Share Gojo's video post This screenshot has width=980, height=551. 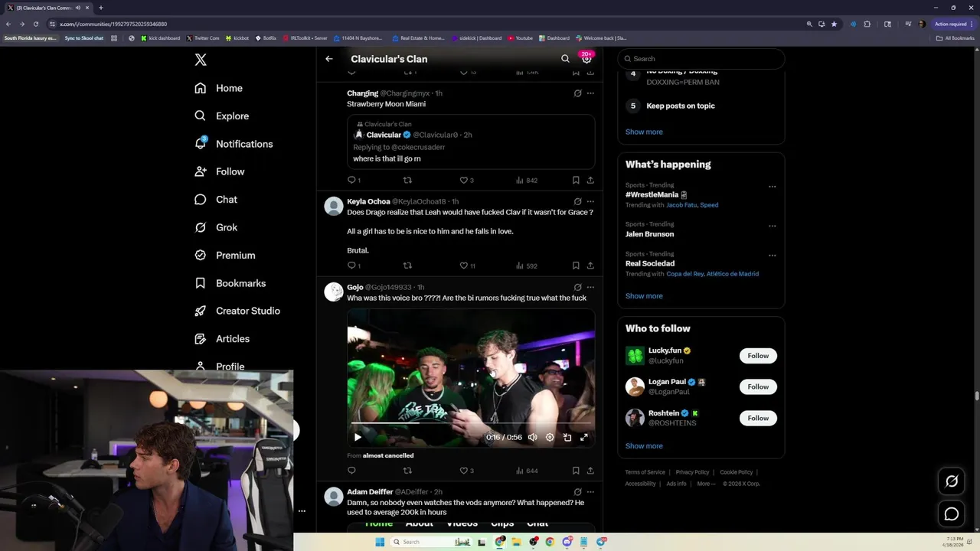click(x=590, y=471)
